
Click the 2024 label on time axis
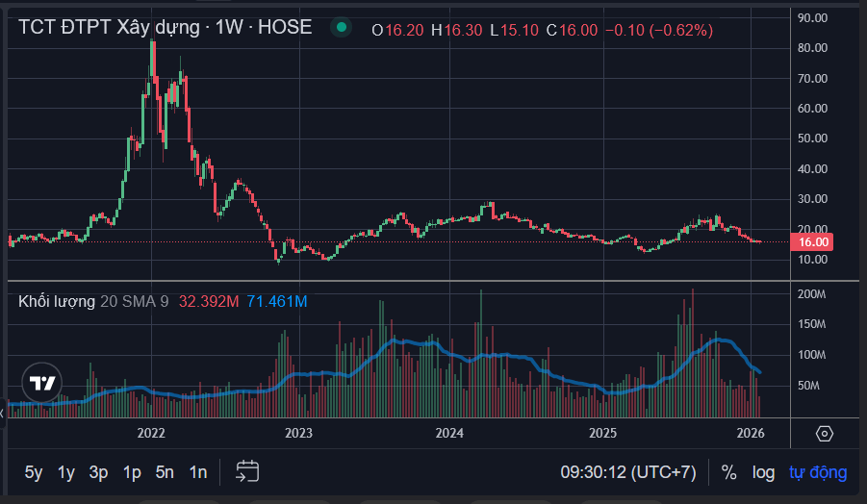pyautogui.click(x=449, y=434)
